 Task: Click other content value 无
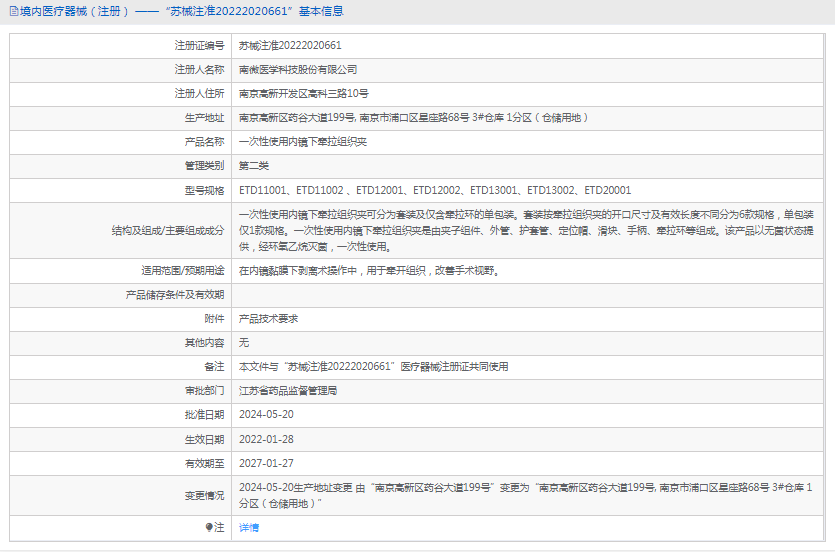pos(244,342)
